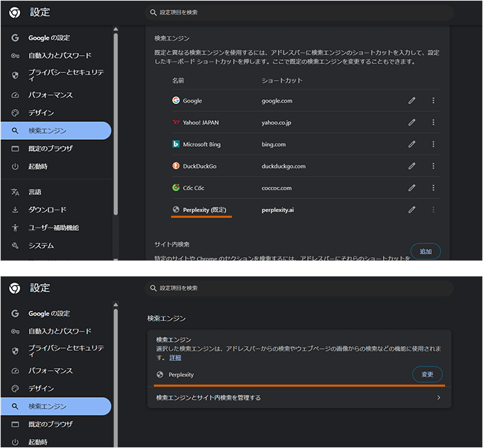Edit the Cốc Cốc search engine
Viewport: 483px width, 448px height.
(x=412, y=187)
